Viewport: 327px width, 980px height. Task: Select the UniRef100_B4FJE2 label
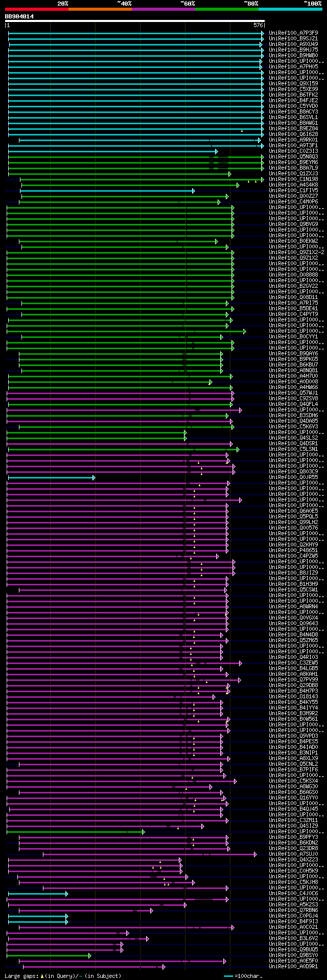pos(293,100)
